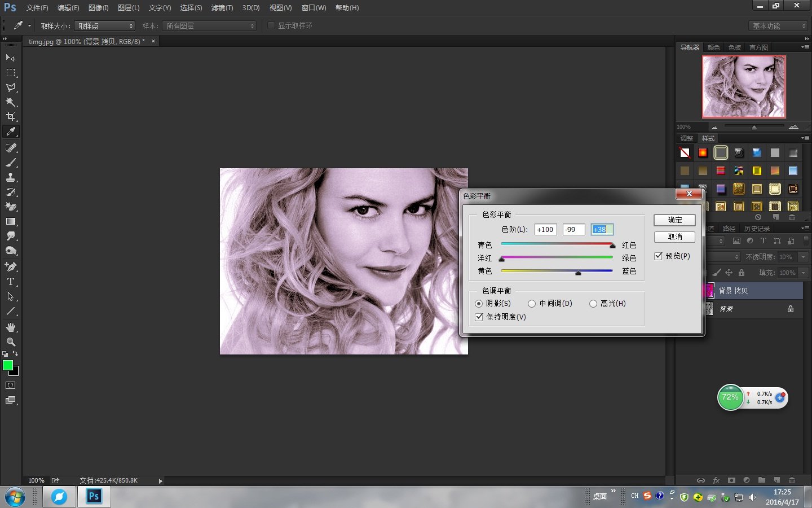Switch to the 历史记录 panel tab
The height and width of the screenshot is (508, 812).
[x=758, y=228]
